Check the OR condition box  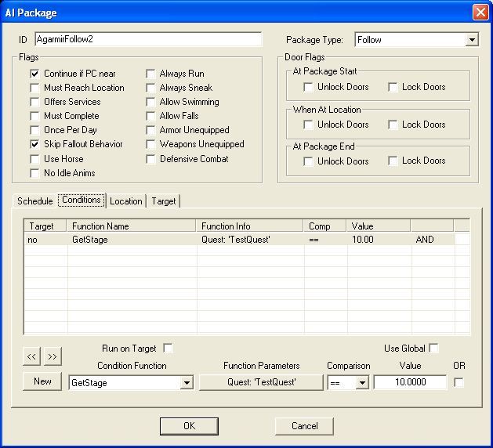459,383
